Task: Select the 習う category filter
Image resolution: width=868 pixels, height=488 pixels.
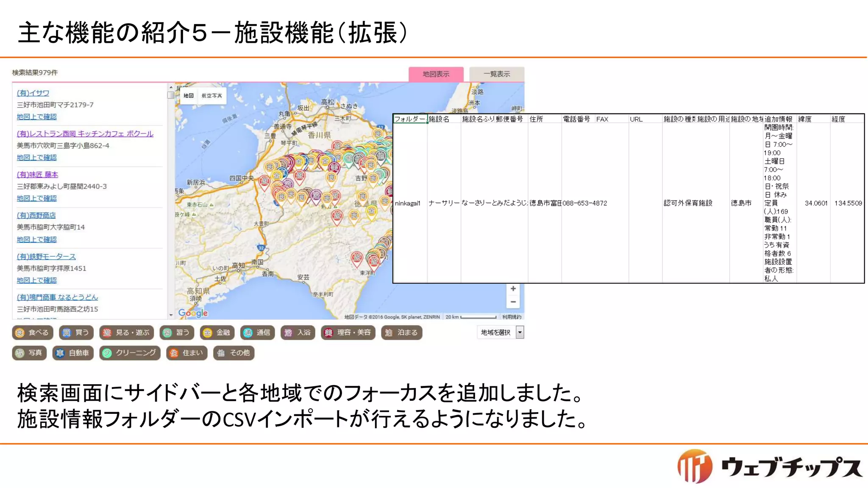Action: [x=177, y=333]
